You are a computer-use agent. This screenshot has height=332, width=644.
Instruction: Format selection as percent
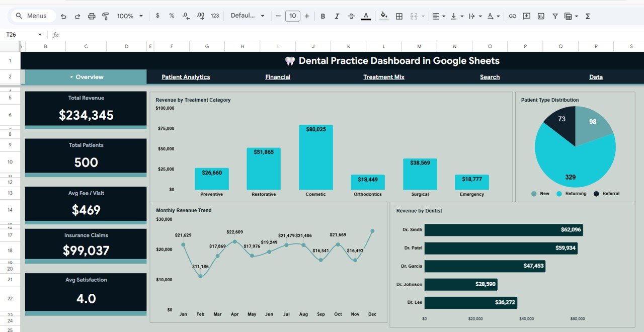coord(171,16)
